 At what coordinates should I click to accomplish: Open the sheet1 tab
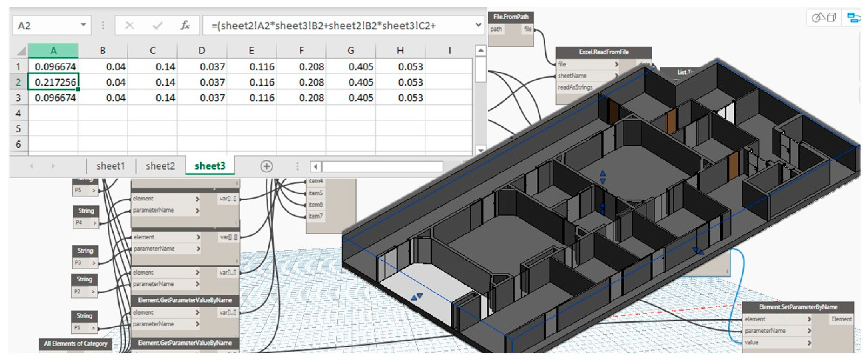(111, 166)
